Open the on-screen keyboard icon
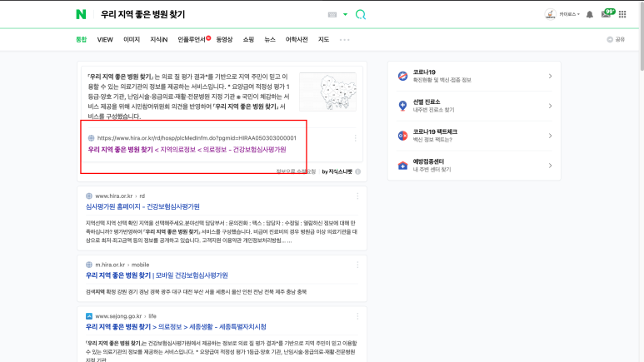Viewport: 644px width, 362px height. coord(332,15)
